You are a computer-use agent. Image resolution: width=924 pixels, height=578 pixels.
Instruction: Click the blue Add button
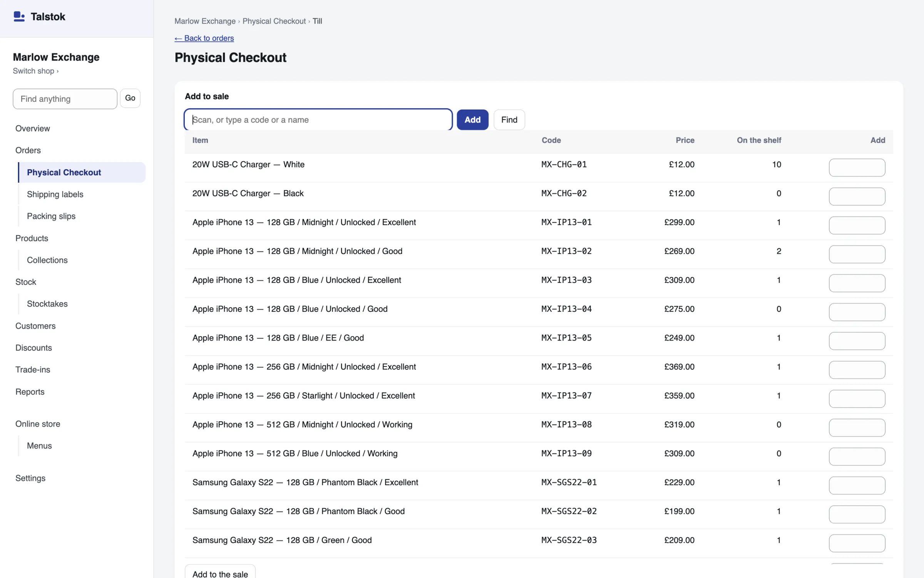(x=472, y=120)
